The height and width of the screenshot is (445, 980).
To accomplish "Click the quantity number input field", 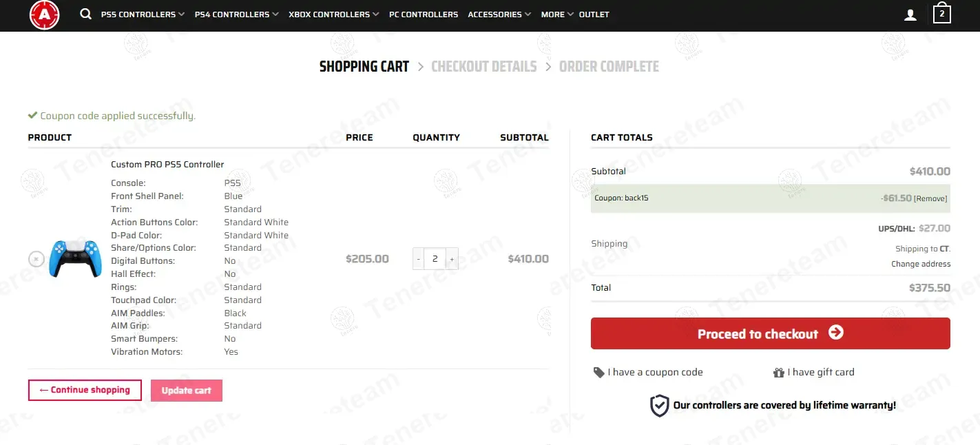I will tap(435, 259).
